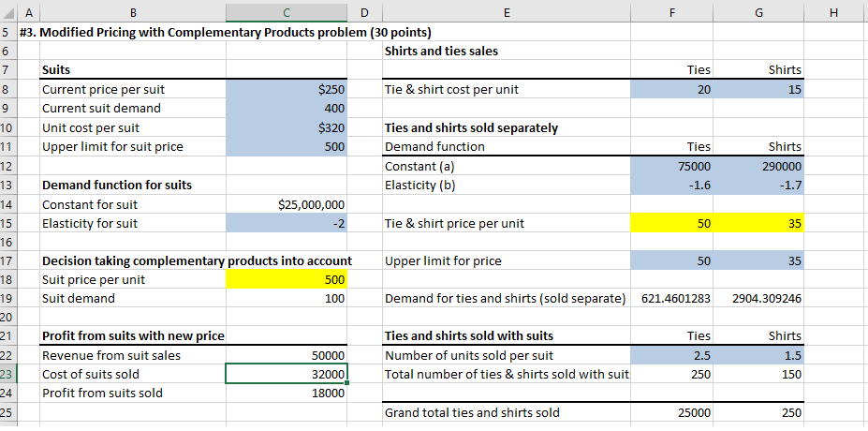Click 'Shirts and ties sales' heading
Screen dimensions: 868x431
tap(441, 51)
